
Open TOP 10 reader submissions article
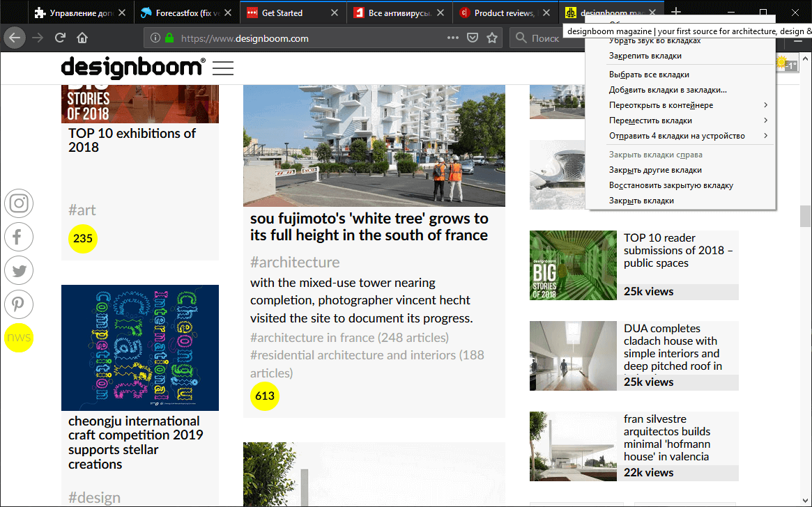click(678, 251)
